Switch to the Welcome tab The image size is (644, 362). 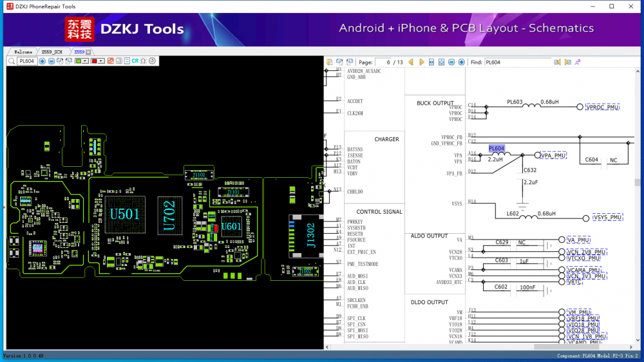tap(23, 52)
